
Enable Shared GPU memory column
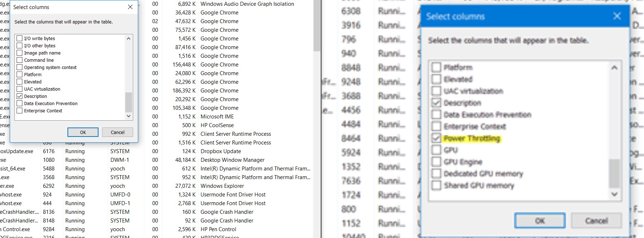coord(436,185)
